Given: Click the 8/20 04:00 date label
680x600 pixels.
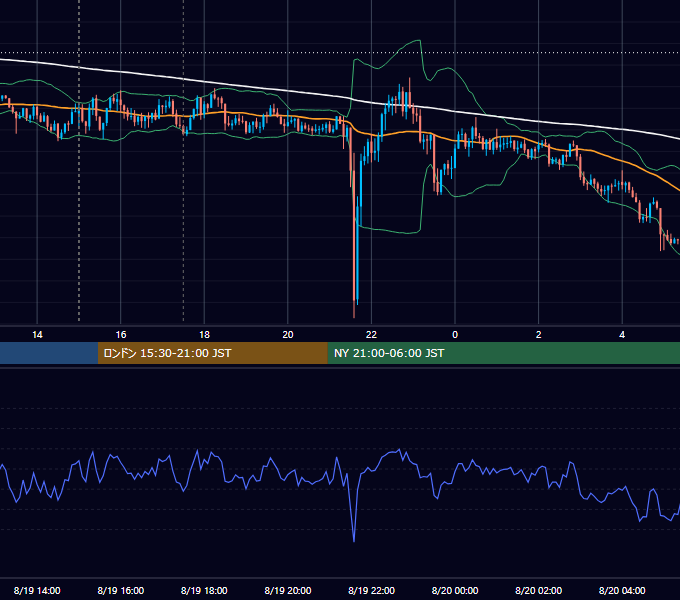Looking at the screenshot, I should (x=622, y=590).
